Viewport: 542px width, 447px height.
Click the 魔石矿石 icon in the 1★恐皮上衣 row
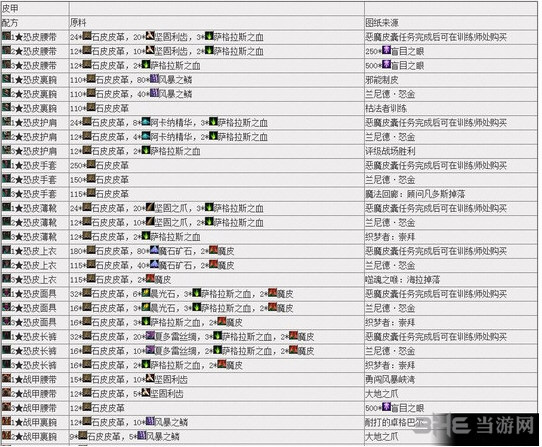pos(154,250)
